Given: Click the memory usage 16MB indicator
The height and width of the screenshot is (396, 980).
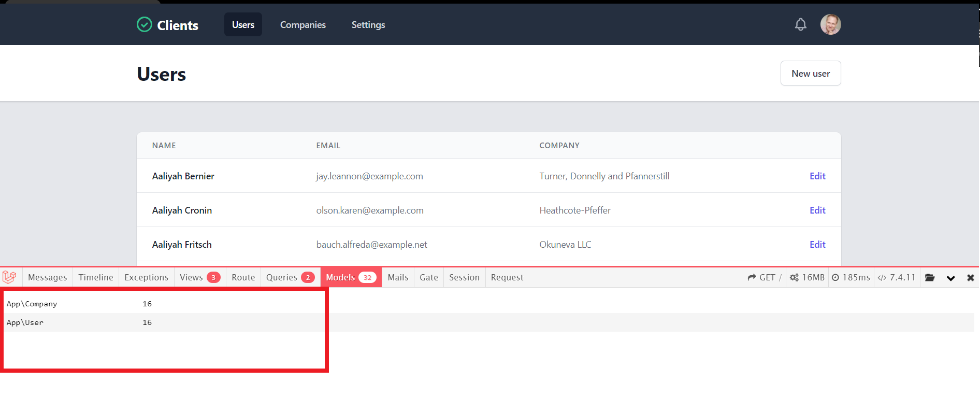Looking at the screenshot, I should [x=807, y=278].
